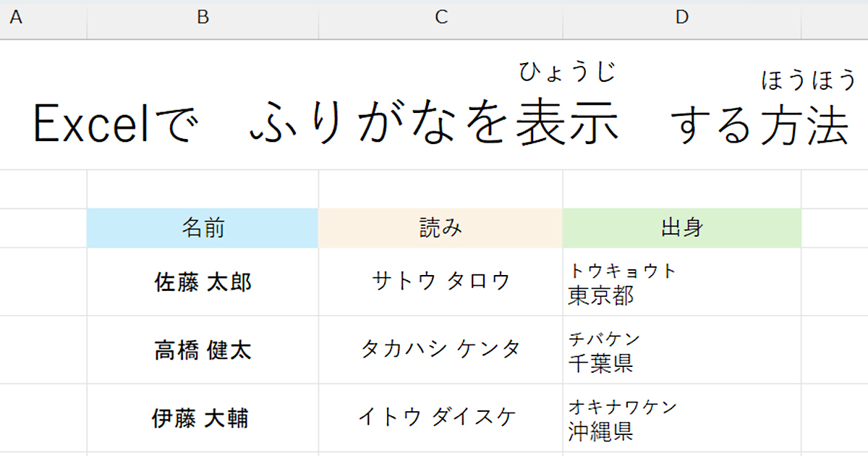Click the cell containing 伊藤 大輔
Screen dimensions: 868x456
point(203,418)
